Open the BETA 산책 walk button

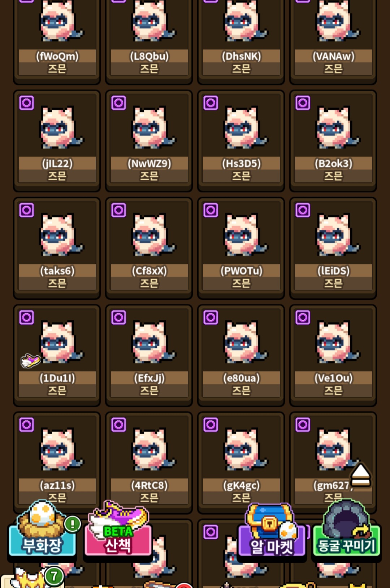click(x=118, y=530)
